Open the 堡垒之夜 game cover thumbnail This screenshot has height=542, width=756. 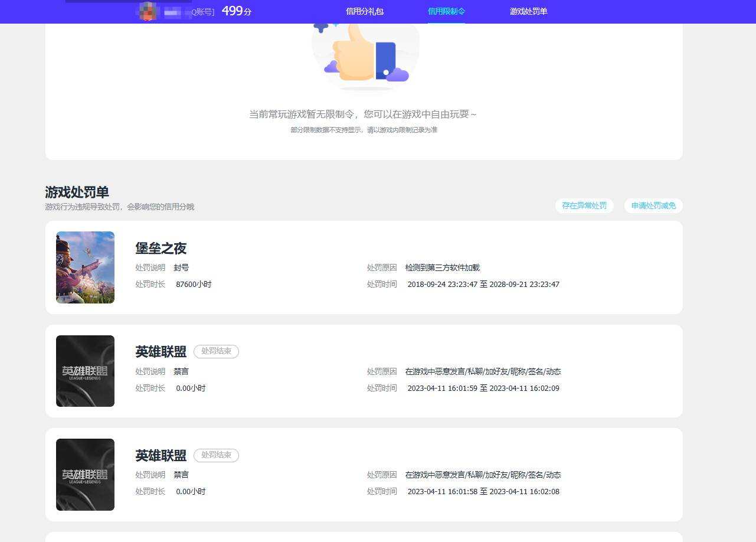(85, 267)
